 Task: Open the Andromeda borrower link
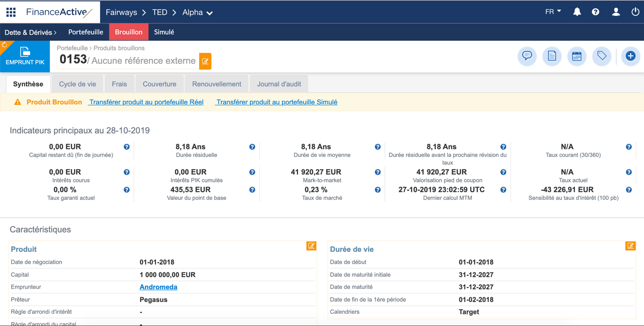158,287
